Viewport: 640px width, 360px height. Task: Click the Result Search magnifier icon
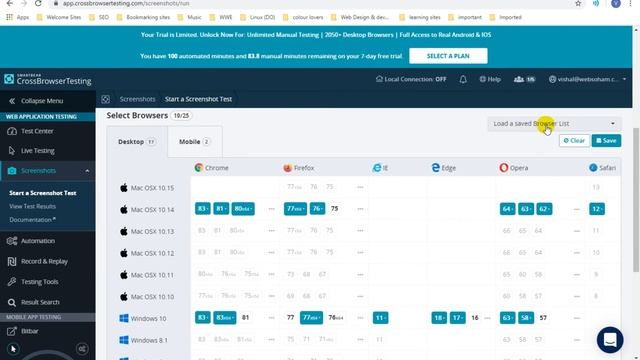pos(12,302)
